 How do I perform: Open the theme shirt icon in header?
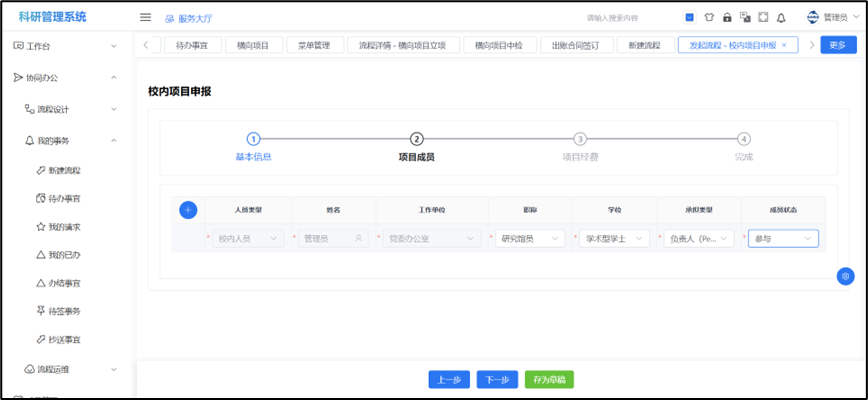click(709, 17)
